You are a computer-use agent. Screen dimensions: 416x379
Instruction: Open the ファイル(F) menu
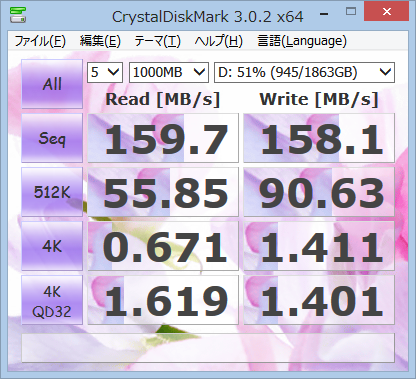tap(40, 41)
